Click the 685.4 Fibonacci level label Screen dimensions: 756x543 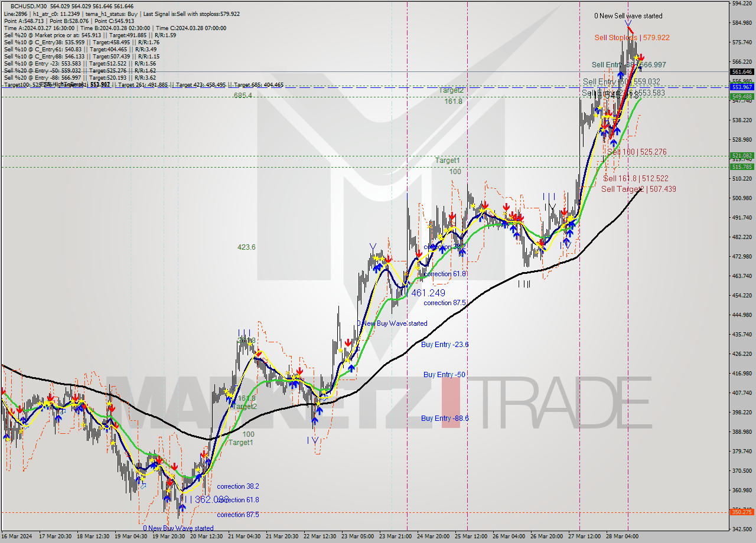point(243,95)
